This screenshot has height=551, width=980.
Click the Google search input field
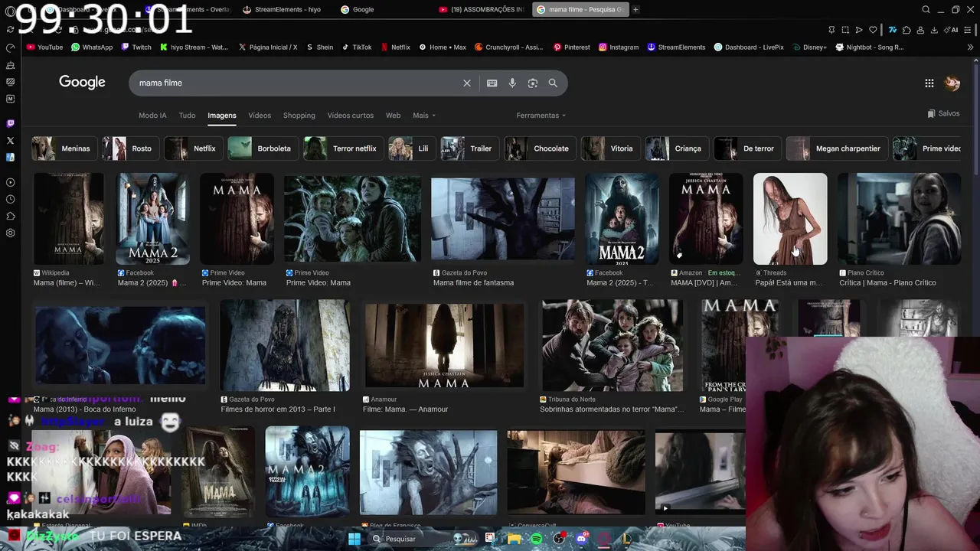[299, 83]
